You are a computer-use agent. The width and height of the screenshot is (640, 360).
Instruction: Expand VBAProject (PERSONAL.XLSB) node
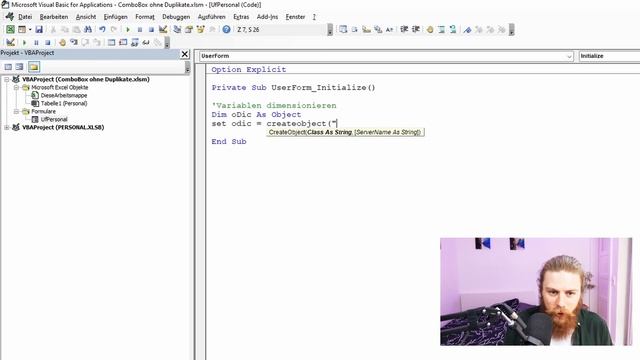7,127
